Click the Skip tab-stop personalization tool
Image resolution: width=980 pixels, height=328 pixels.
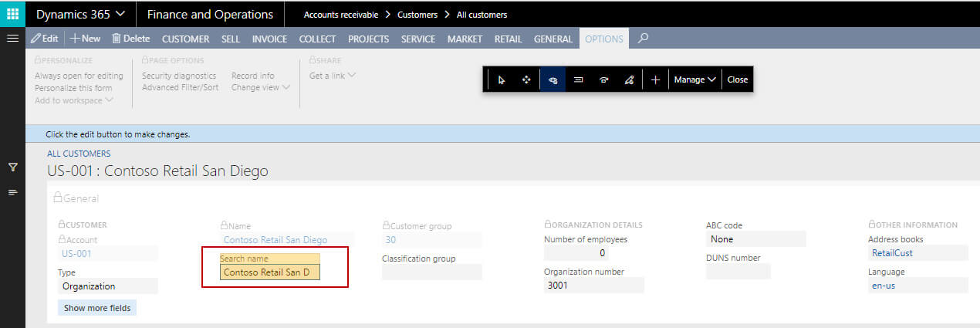[x=603, y=79]
